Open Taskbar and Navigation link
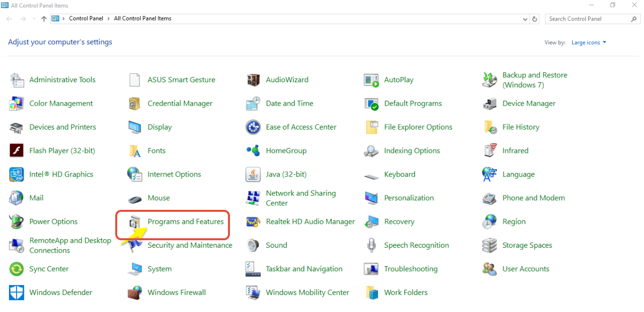Screen dimensions: 644x312 coord(304,269)
